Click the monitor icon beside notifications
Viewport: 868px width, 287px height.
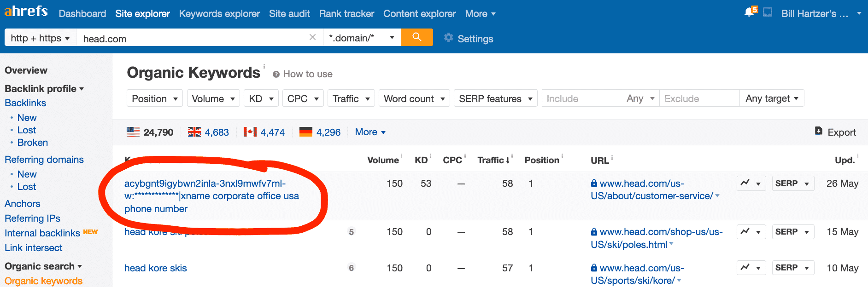point(768,12)
